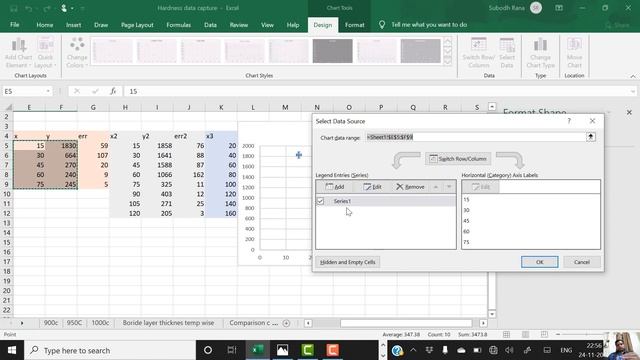Viewport: 640px width, 360px height.
Task: Click the Edit series button
Action: [372, 187]
